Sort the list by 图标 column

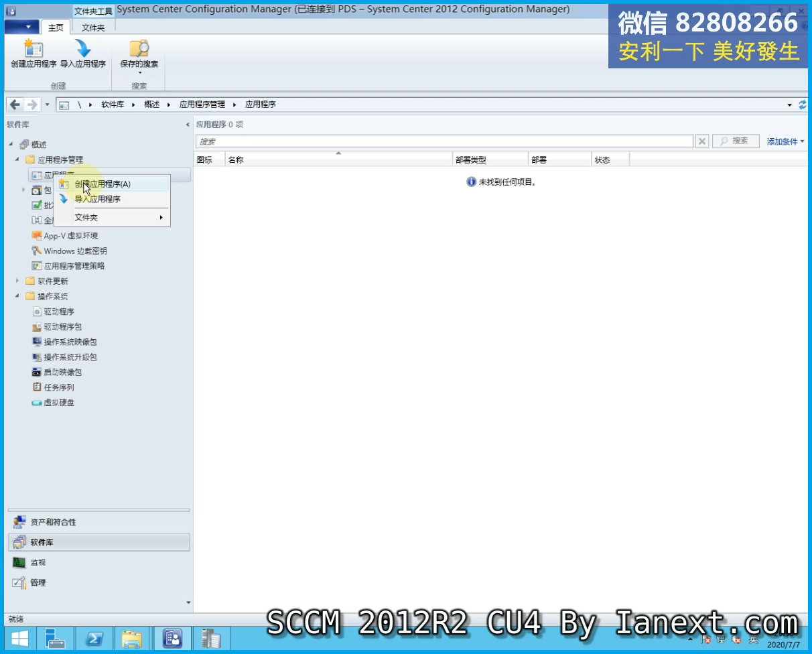click(x=209, y=160)
